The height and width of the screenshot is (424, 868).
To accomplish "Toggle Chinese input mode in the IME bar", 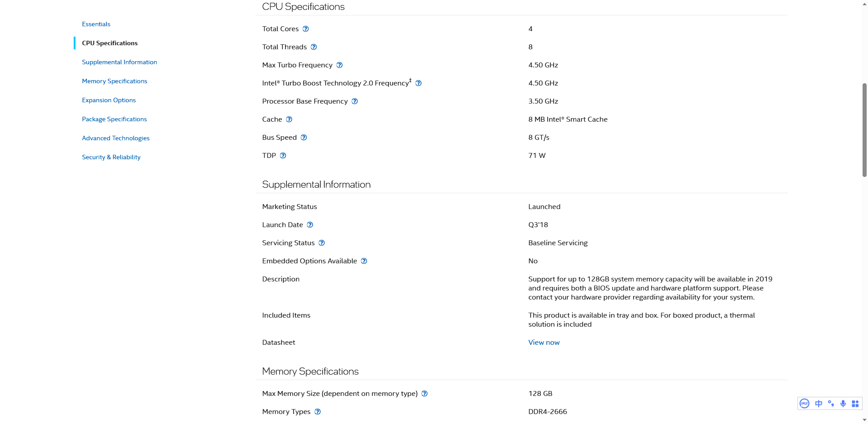I will tap(818, 404).
